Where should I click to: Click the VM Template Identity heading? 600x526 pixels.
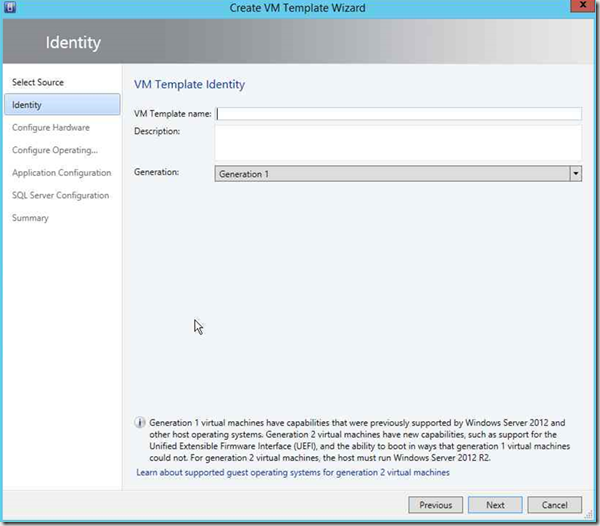[x=189, y=85]
